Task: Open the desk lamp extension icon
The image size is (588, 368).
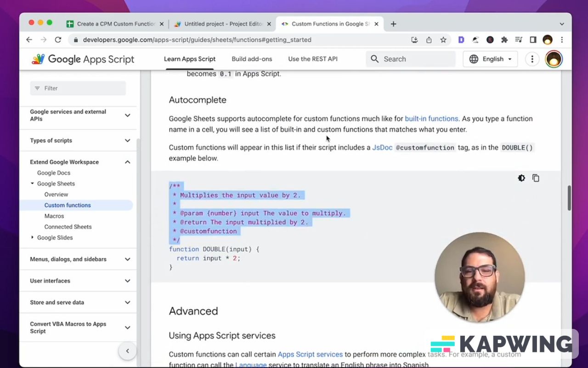Action: (x=475, y=40)
